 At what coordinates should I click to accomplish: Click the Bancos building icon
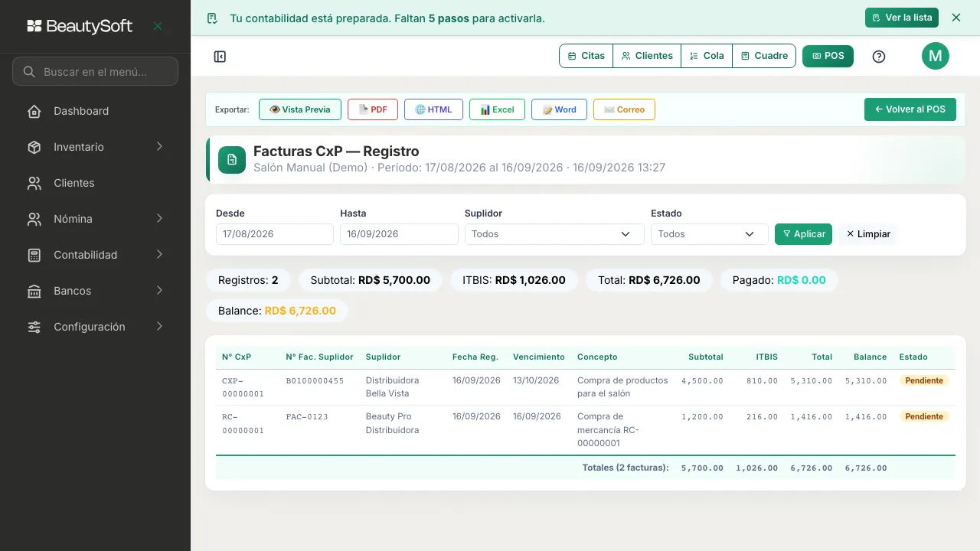pyautogui.click(x=34, y=291)
